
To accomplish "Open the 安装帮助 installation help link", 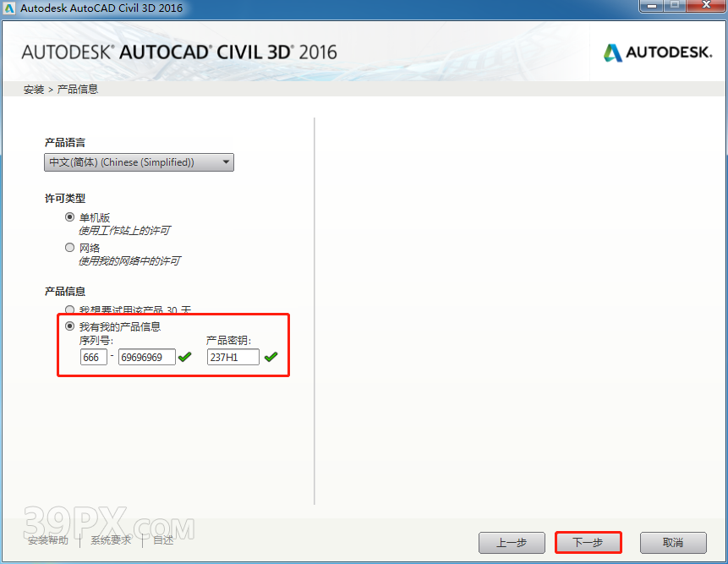I will pyautogui.click(x=48, y=540).
